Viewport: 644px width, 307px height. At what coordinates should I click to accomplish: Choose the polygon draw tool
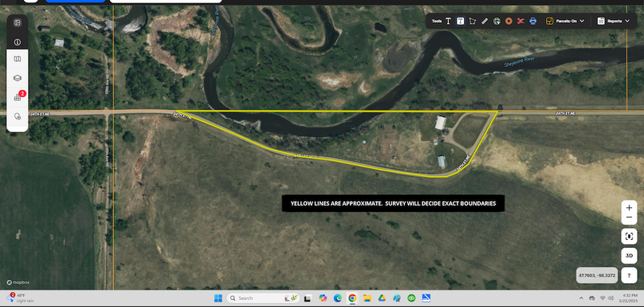(x=473, y=21)
